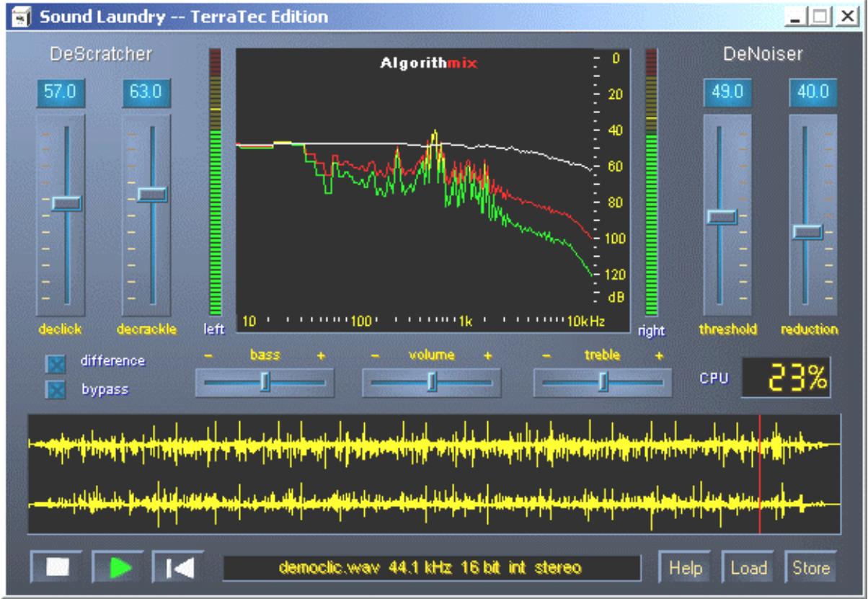The height and width of the screenshot is (599, 868).
Task: Click the upper channel waveform display
Action: (x=434, y=444)
